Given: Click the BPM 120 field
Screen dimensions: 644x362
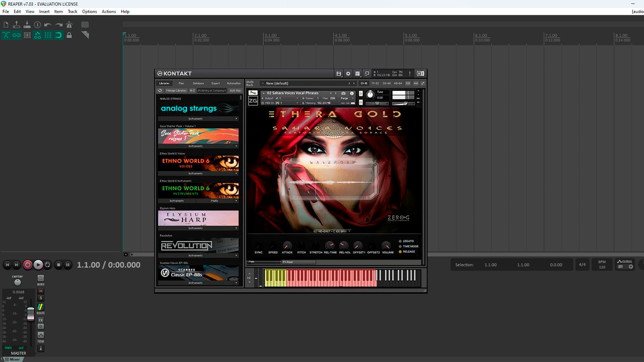Looking at the screenshot, I should click(602, 264).
